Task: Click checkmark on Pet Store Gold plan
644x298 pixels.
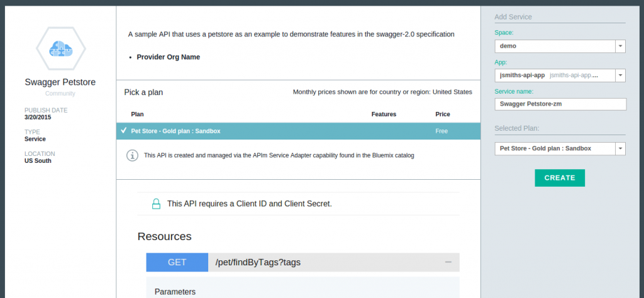Action: (124, 131)
